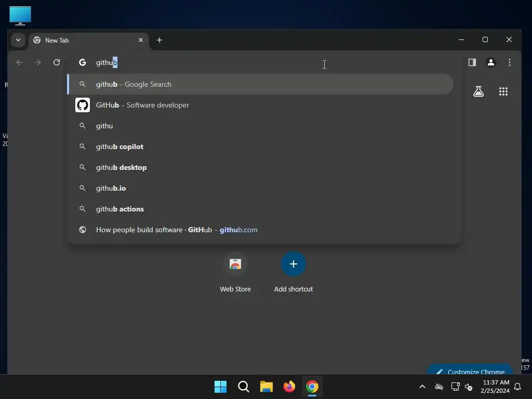Open the tab search dropdown arrow
This screenshot has height=399, width=532.
[x=18, y=40]
